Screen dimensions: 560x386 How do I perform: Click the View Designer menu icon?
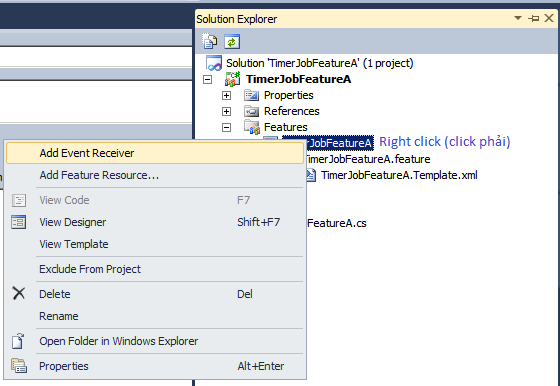coord(19,222)
